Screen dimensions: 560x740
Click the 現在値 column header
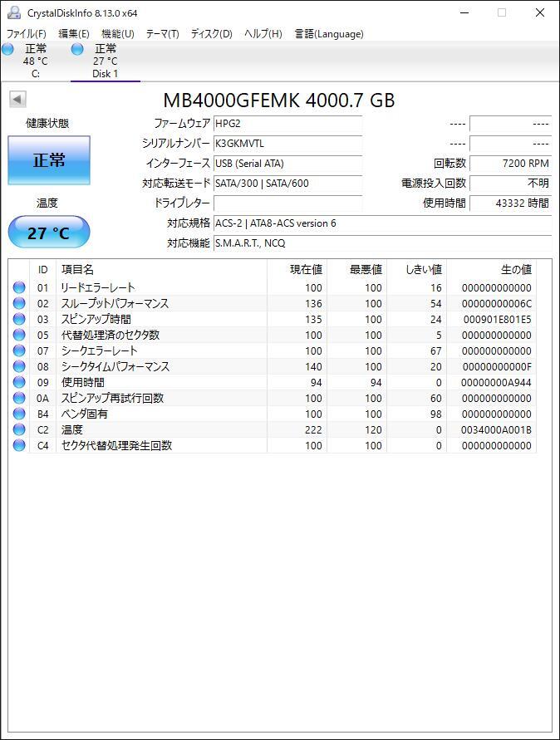pyautogui.click(x=297, y=269)
